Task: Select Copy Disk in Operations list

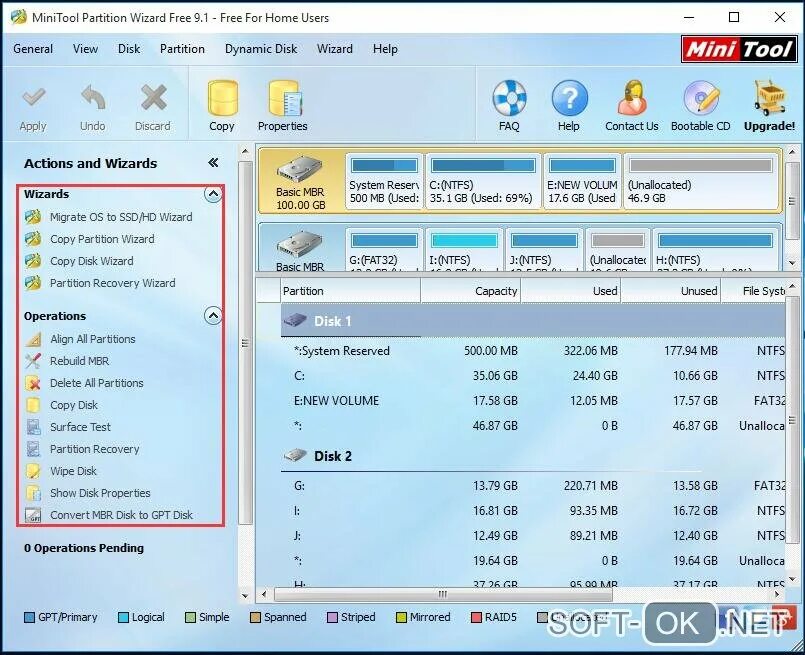Action: pyautogui.click(x=74, y=406)
